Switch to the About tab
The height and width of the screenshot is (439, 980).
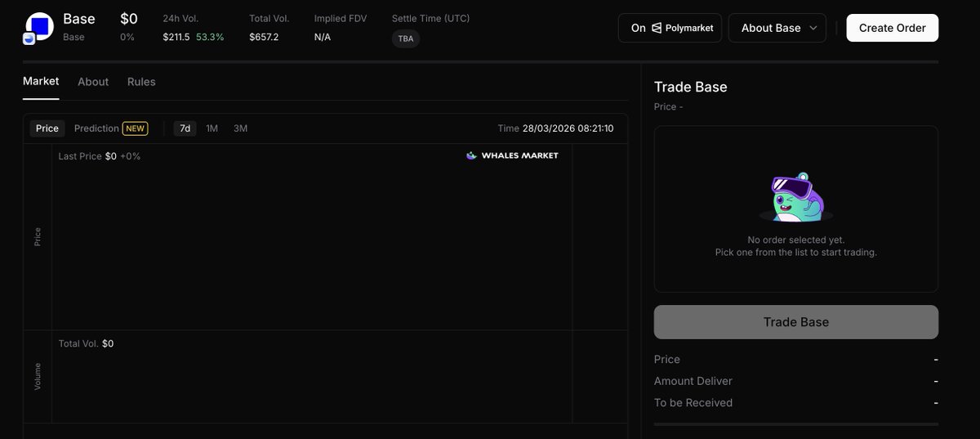[x=93, y=82]
